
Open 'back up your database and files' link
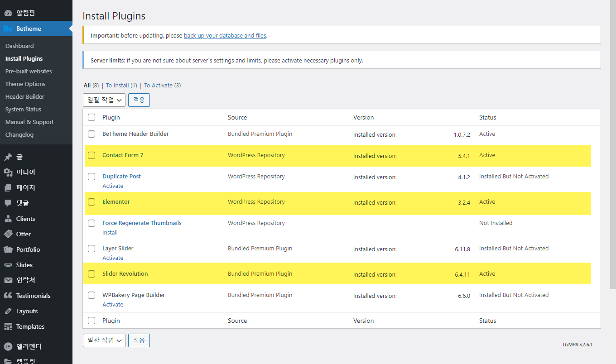(x=225, y=35)
